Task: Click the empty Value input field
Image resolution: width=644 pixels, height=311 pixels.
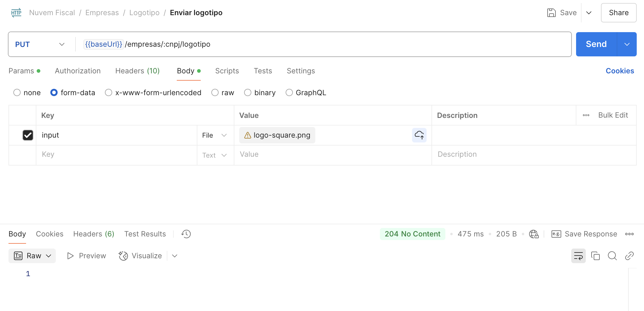Action: tap(333, 155)
